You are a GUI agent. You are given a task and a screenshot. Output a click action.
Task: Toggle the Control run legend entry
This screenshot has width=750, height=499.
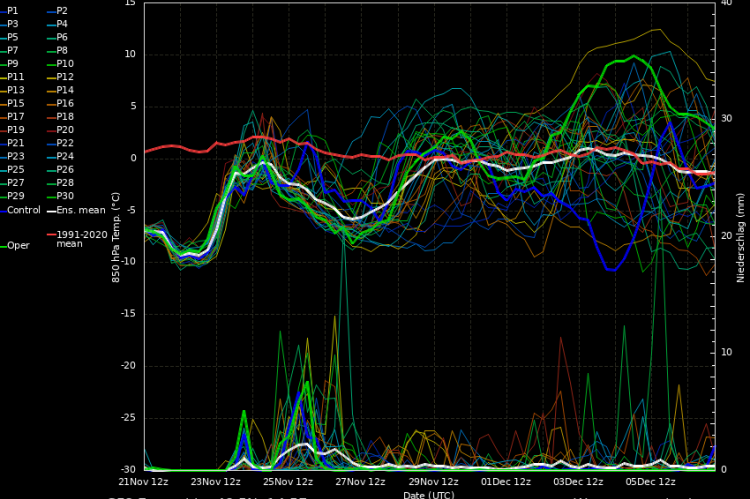pyautogui.click(x=24, y=210)
